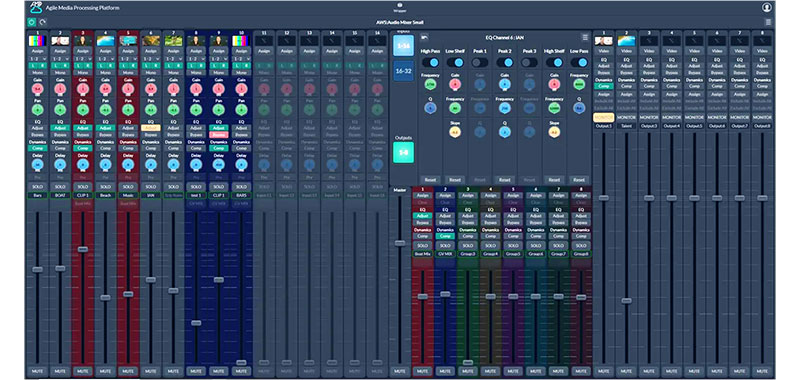Image resolution: width=800 pixels, height=380 pixels.
Task: Open the 1-2 routing dropdown on channel 3
Action: coord(83,59)
